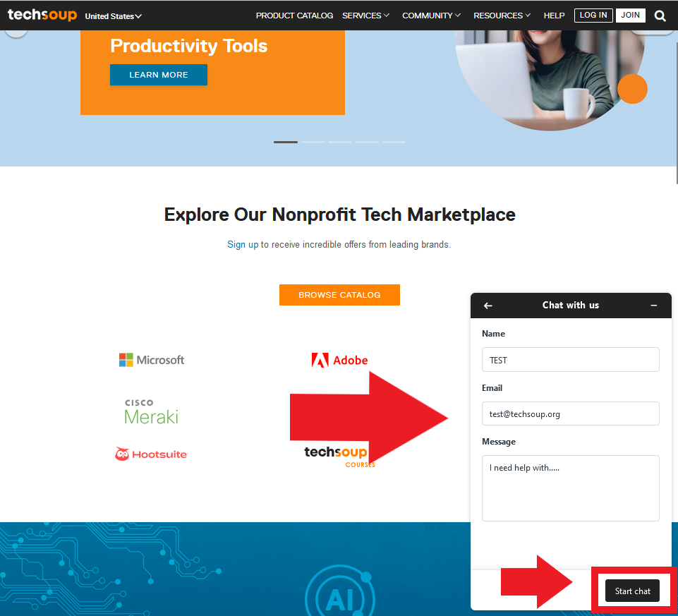Click the TechSoup logo in the header
678x616 pixels.
coord(42,14)
